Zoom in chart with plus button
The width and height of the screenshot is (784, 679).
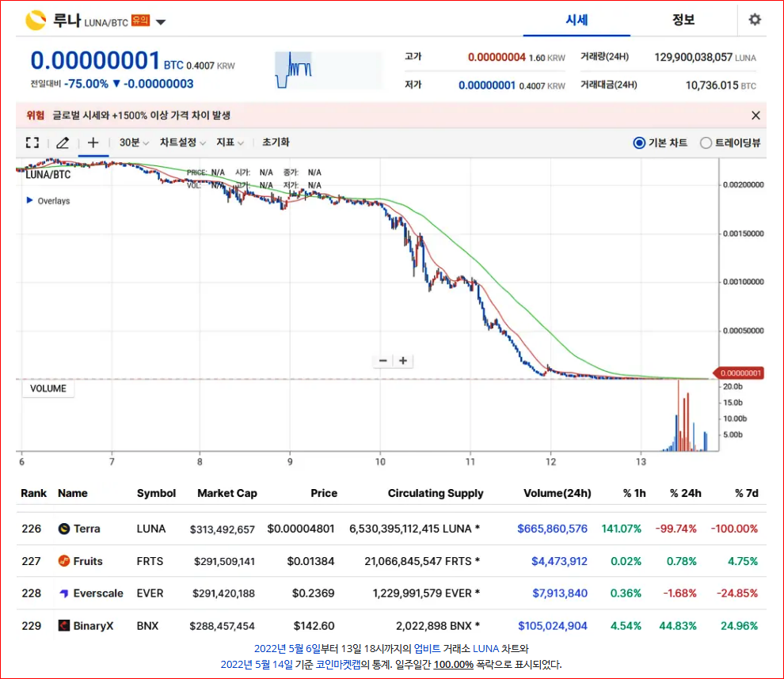point(403,361)
